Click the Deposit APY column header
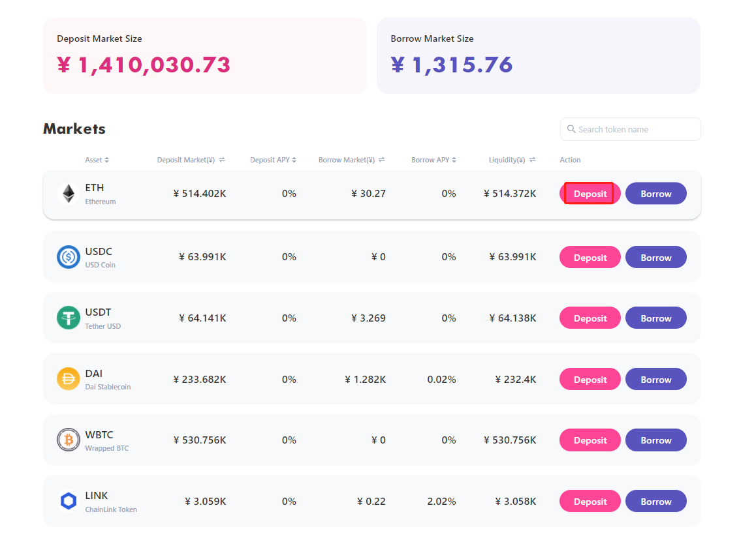This screenshot has width=756, height=544. click(x=270, y=160)
